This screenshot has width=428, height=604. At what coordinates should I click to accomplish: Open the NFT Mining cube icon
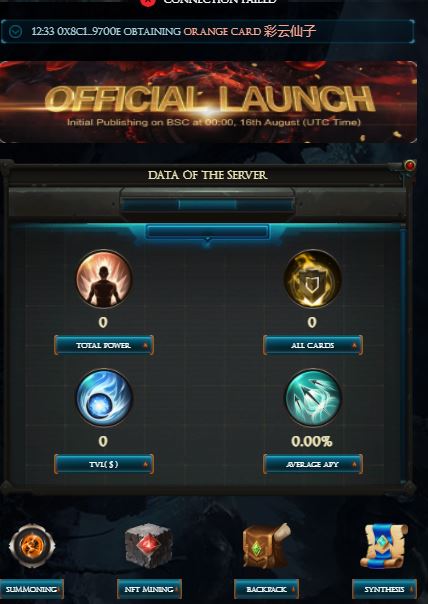point(149,545)
